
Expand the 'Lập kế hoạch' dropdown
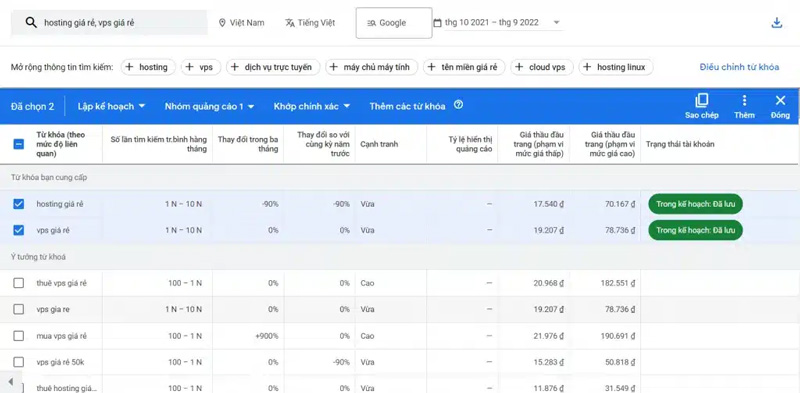pyautogui.click(x=111, y=106)
